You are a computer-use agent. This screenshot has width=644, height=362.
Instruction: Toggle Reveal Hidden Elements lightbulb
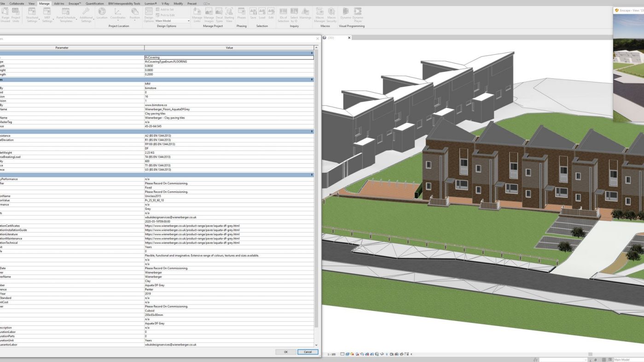point(386,354)
